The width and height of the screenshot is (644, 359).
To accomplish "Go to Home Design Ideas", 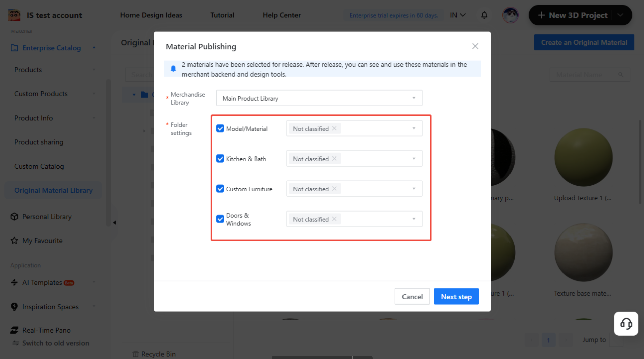I will click(151, 15).
